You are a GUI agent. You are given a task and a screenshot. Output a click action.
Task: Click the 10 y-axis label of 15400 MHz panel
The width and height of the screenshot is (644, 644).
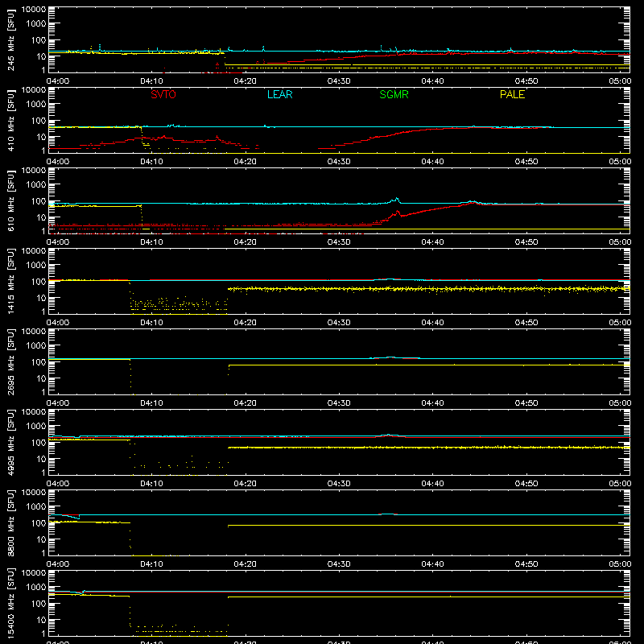tap(41, 620)
